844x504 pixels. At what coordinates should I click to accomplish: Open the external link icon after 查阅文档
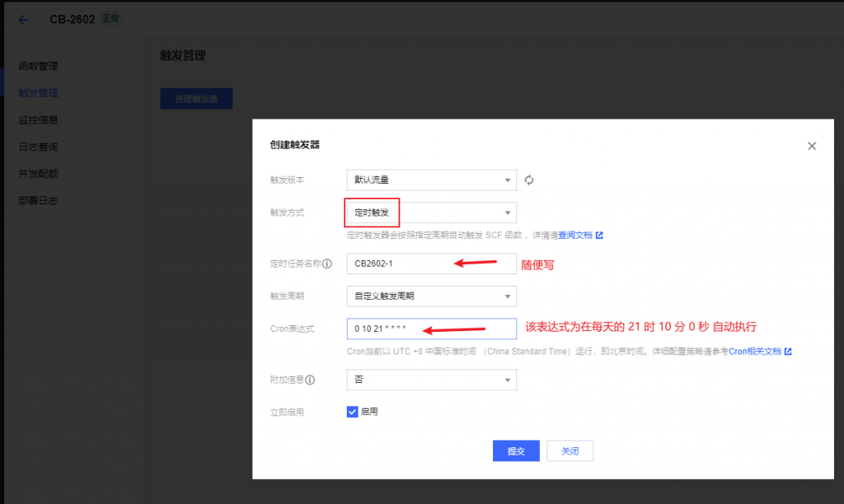coord(599,235)
